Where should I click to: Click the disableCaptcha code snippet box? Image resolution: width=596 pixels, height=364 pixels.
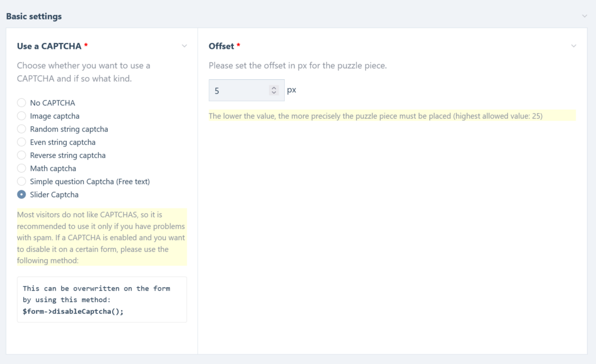[x=102, y=300]
